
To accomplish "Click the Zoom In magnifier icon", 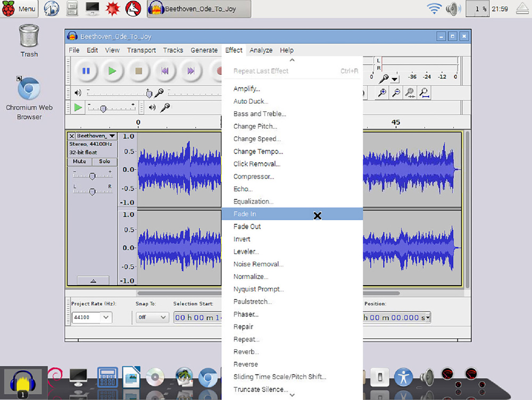I will click(382, 92).
